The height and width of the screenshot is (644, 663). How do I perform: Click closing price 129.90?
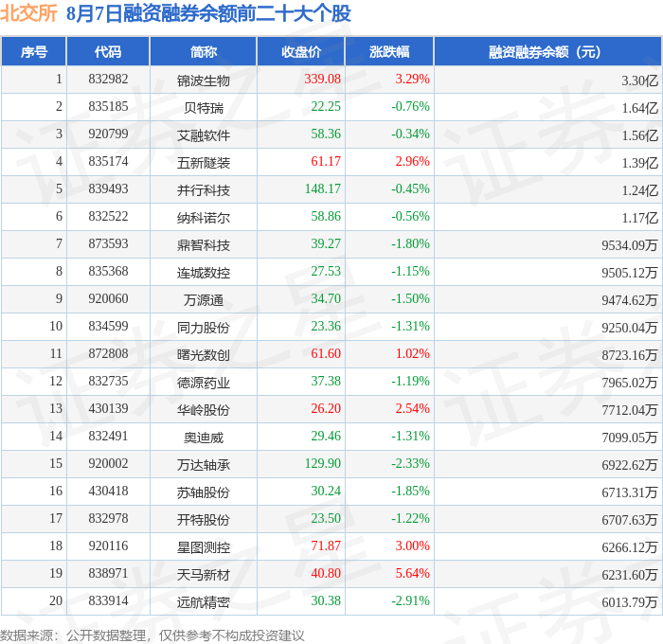[x=323, y=464]
